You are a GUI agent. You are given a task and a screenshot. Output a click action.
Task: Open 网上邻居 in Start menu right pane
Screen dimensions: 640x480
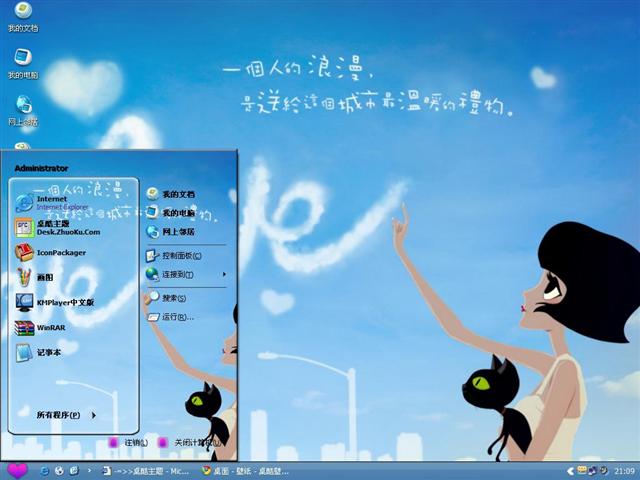tap(171, 232)
